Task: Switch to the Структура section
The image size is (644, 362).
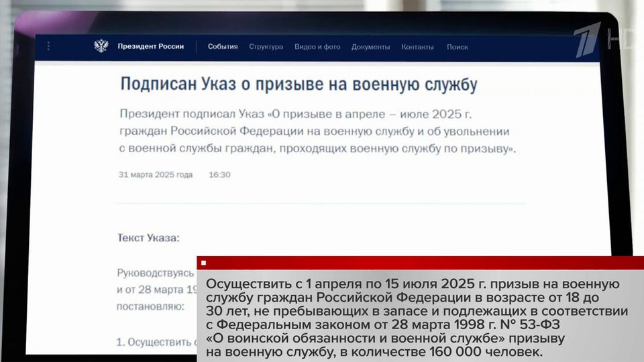Action: tap(266, 47)
